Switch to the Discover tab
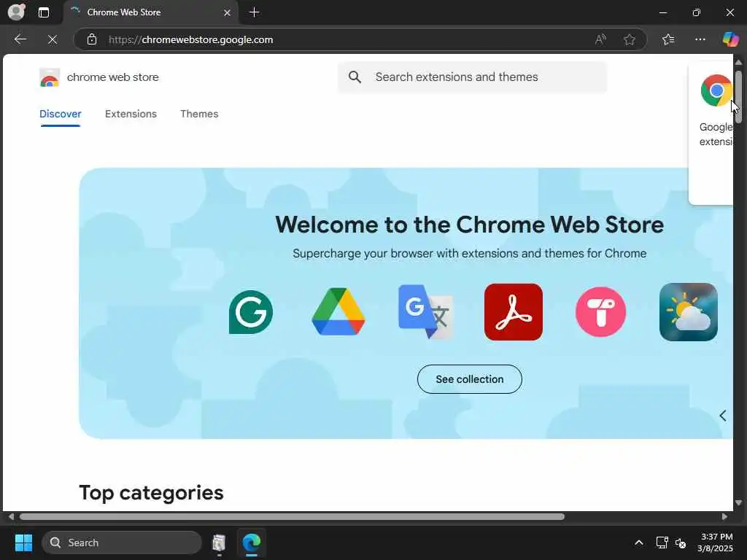The image size is (747, 560). click(x=60, y=114)
